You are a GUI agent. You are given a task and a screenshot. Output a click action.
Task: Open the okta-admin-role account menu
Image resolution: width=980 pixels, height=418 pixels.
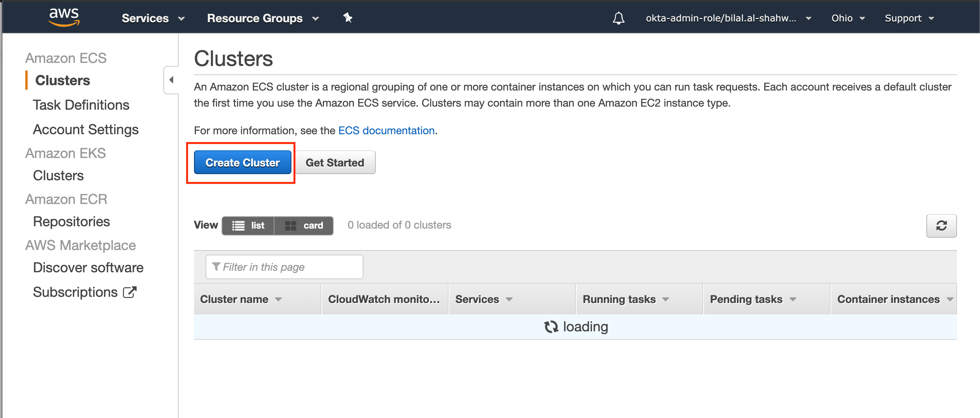click(x=728, y=18)
